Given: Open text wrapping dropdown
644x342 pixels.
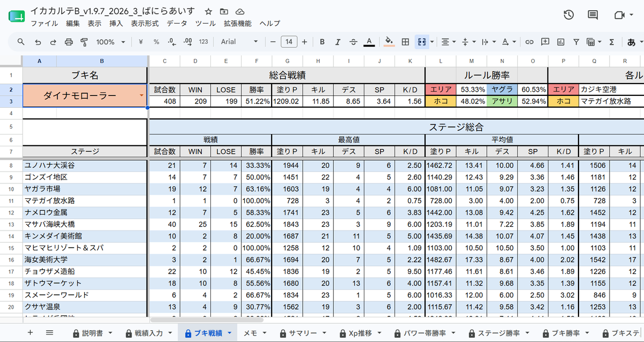Looking at the screenshot, I should click(x=487, y=42).
